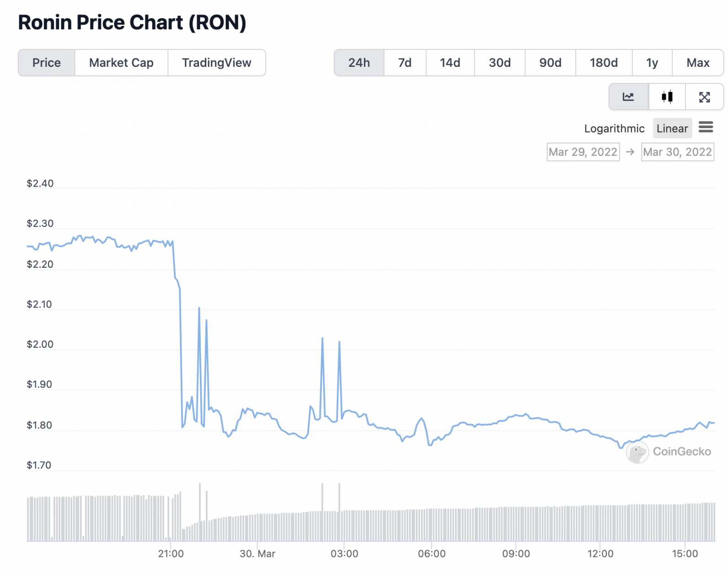
Task: Select the 30d period control
Action: (x=499, y=63)
